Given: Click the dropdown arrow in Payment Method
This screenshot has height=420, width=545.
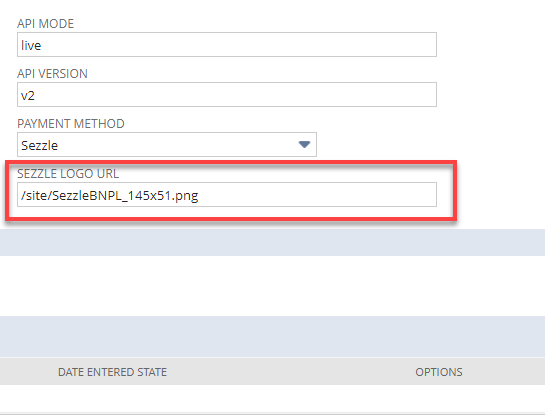Looking at the screenshot, I should [x=304, y=144].
